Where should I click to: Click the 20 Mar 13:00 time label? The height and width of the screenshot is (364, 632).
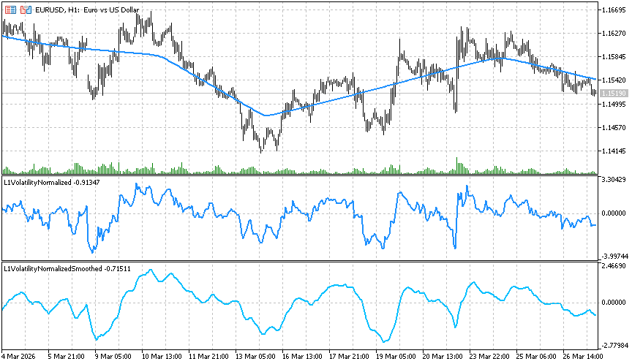coord(442,357)
